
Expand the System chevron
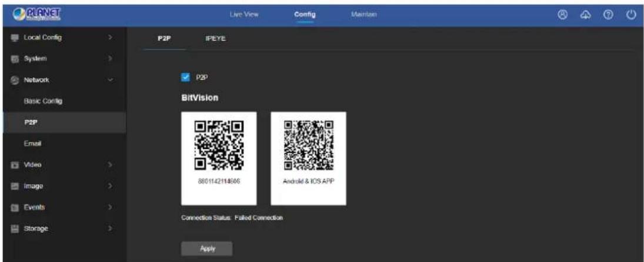[x=109, y=59]
